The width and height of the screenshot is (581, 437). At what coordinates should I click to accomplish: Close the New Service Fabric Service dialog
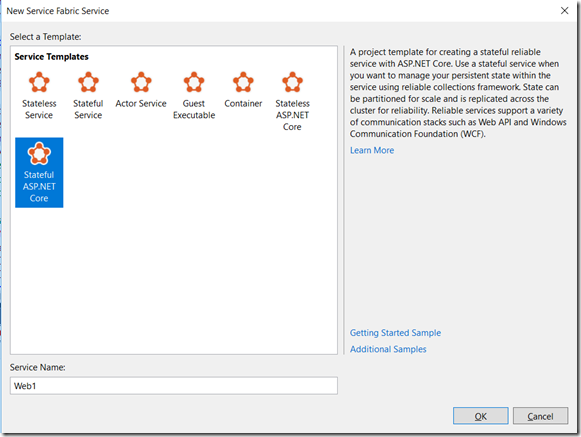pyautogui.click(x=564, y=11)
